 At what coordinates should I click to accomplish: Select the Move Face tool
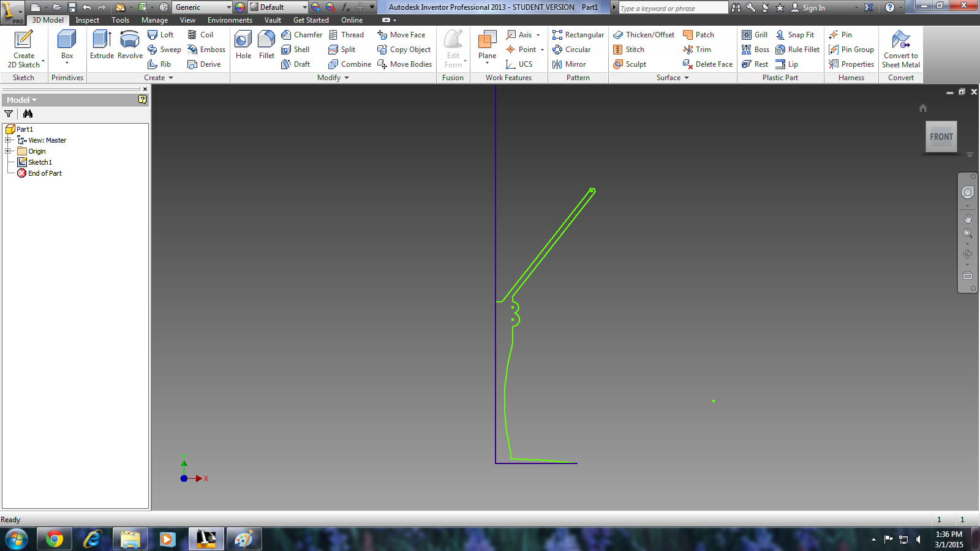[401, 35]
